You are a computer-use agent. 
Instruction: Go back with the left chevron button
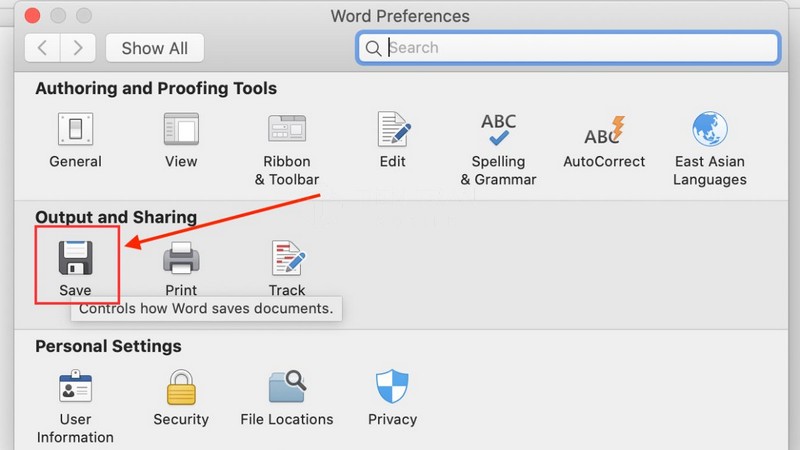(42, 48)
